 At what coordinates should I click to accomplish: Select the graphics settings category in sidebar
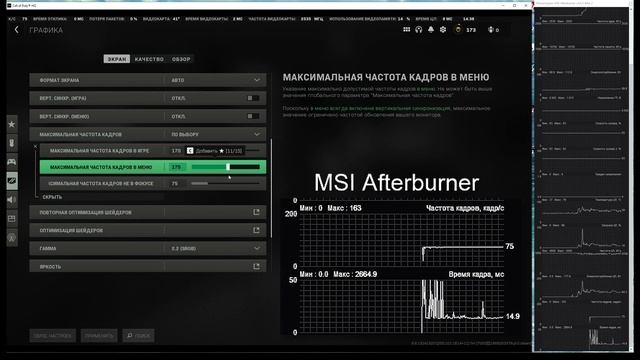coord(12,181)
